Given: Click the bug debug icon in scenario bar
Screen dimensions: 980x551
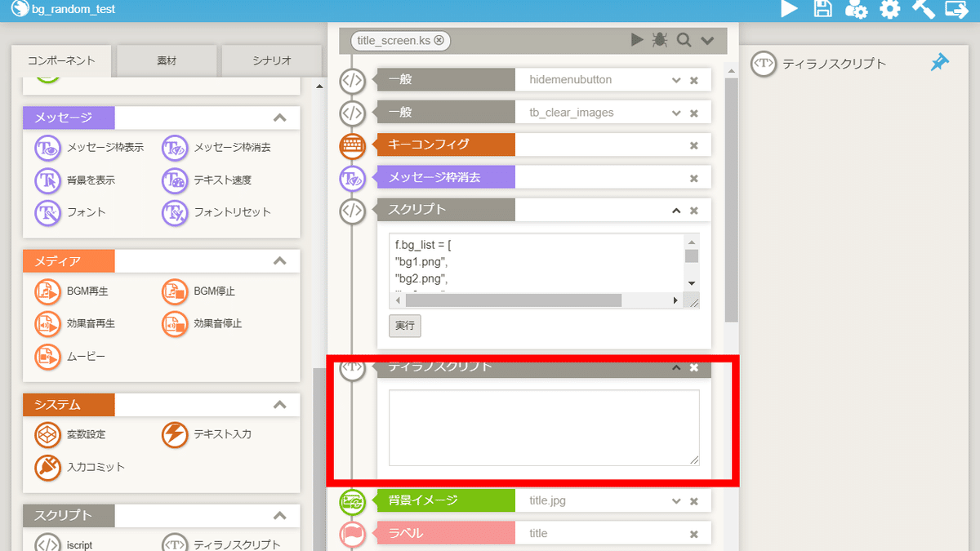Looking at the screenshot, I should [660, 40].
